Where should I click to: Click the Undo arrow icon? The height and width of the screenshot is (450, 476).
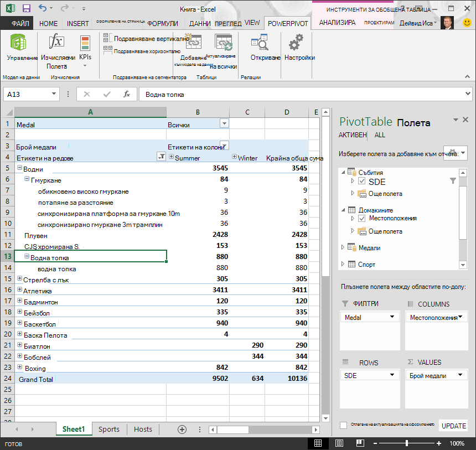point(43,8)
